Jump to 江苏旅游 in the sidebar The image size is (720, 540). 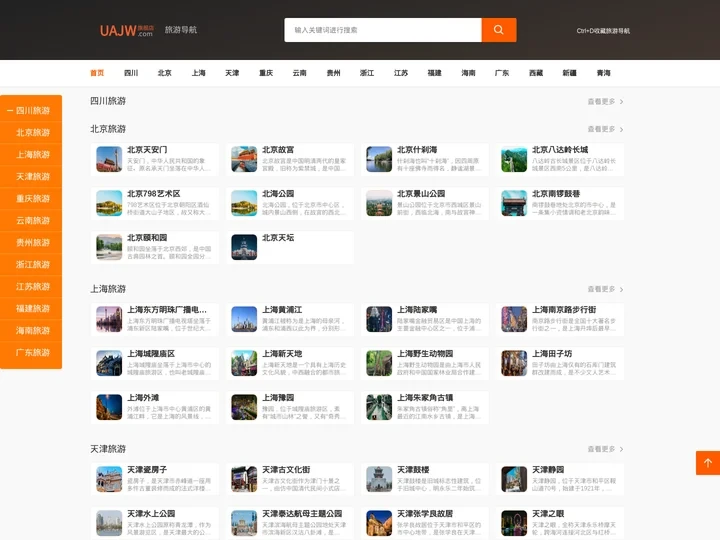(x=31, y=287)
